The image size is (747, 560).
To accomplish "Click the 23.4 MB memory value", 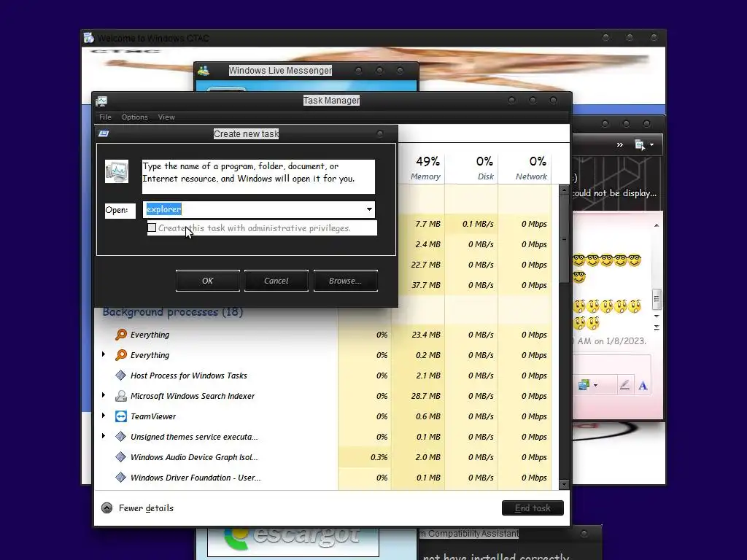I will [x=426, y=335].
